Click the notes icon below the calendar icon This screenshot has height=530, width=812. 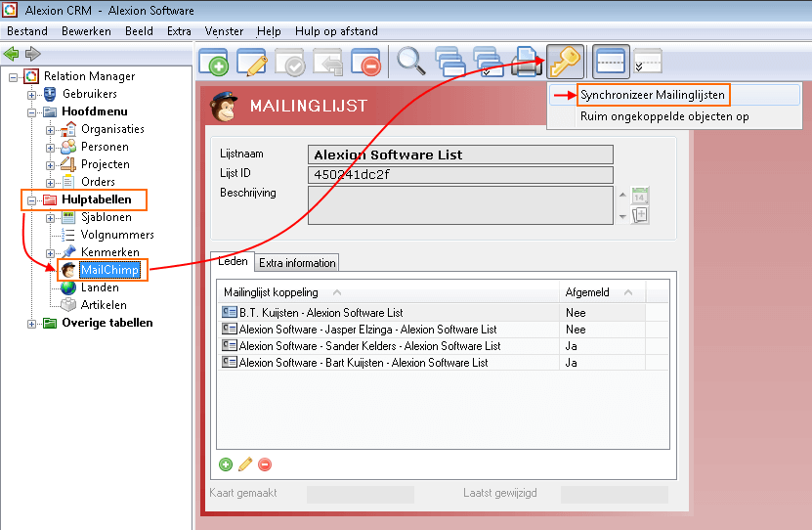click(640, 215)
